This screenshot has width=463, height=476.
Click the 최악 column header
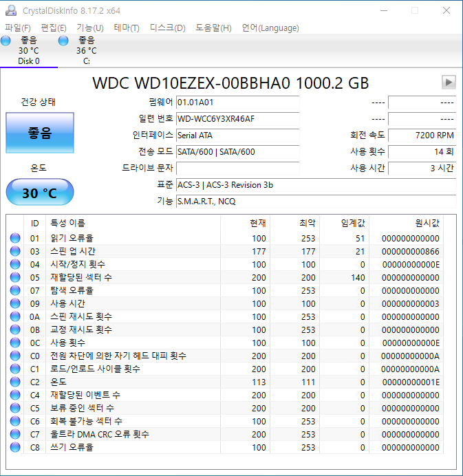pyautogui.click(x=295, y=224)
